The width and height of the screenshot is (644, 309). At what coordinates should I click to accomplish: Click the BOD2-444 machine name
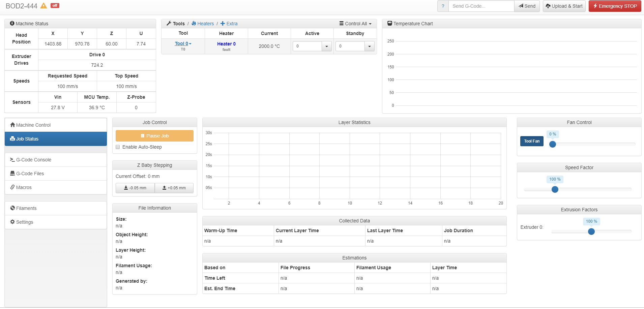pos(22,6)
